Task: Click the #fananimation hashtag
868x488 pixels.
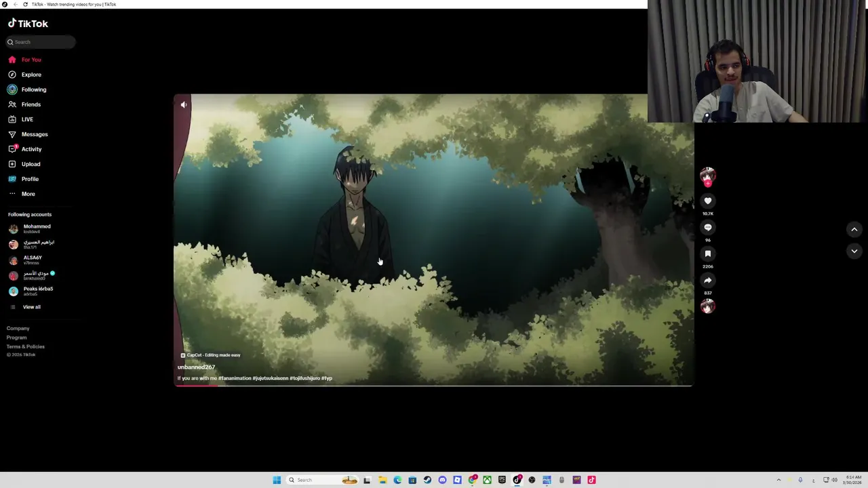Action: click(235, 378)
